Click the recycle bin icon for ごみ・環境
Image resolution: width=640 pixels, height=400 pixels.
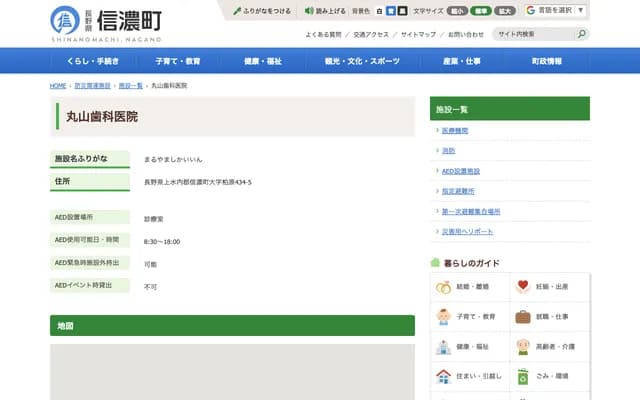point(522,377)
